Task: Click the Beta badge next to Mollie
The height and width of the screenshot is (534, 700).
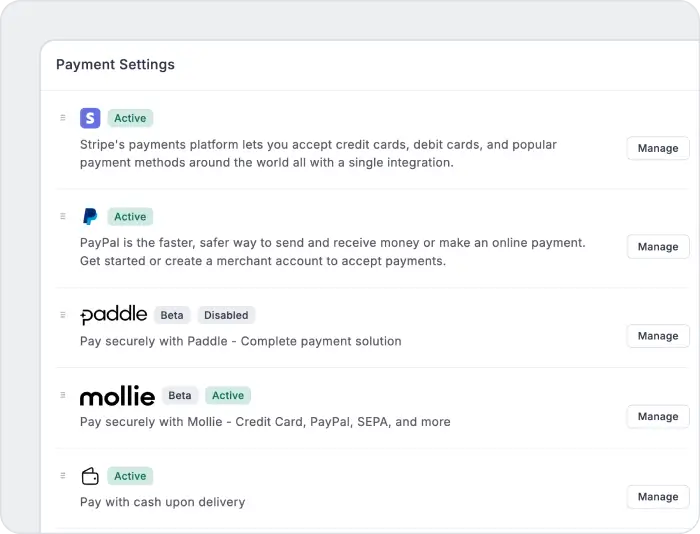Action: click(x=180, y=396)
